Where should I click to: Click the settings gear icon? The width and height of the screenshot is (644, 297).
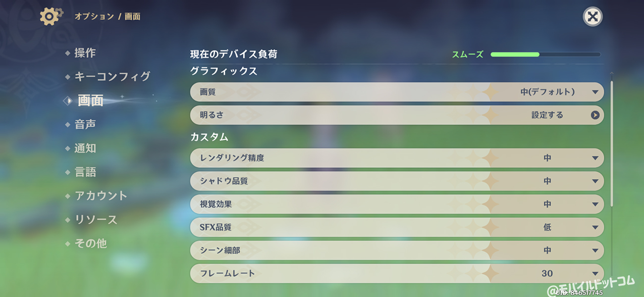tap(51, 16)
